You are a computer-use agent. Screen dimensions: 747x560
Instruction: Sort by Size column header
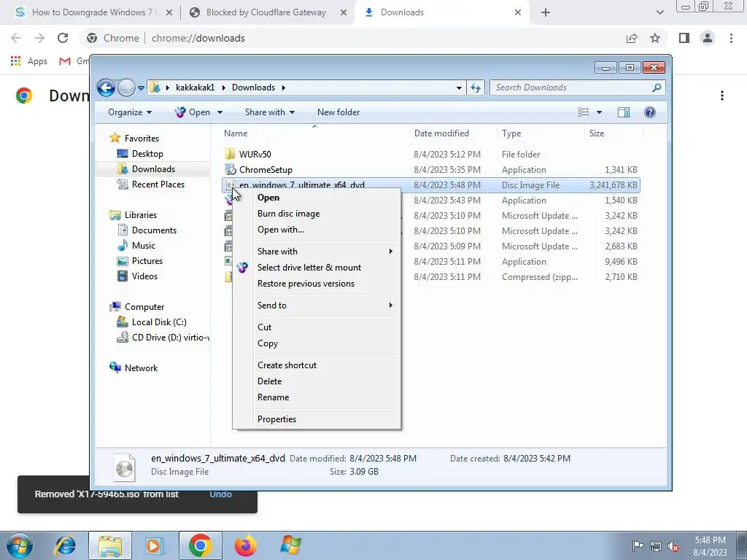(x=614, y=133)
